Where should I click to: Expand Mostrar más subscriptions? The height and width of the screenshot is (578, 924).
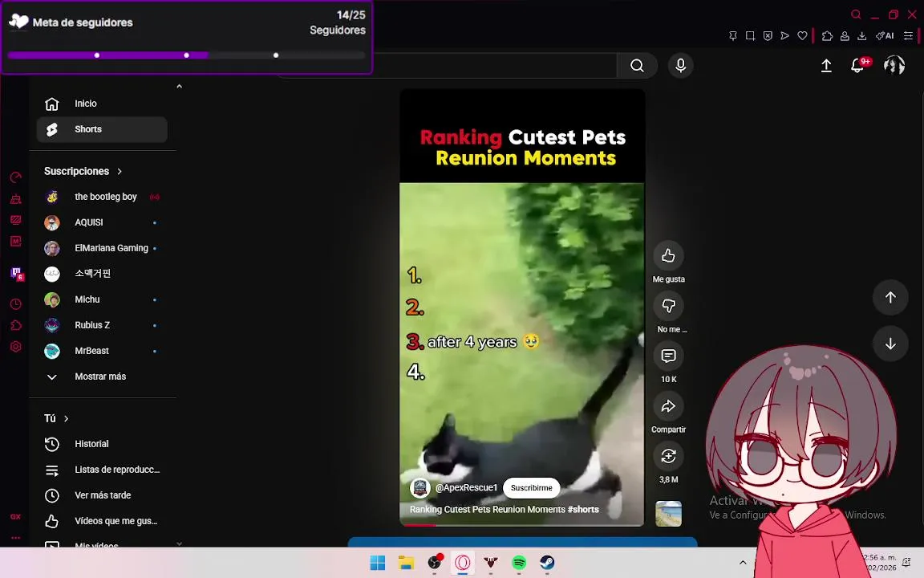(102, 377)
